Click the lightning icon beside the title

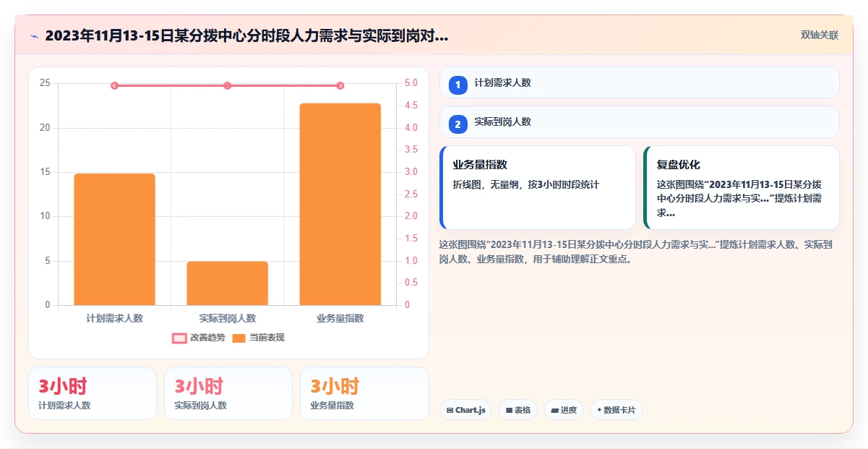coord(35,35)
